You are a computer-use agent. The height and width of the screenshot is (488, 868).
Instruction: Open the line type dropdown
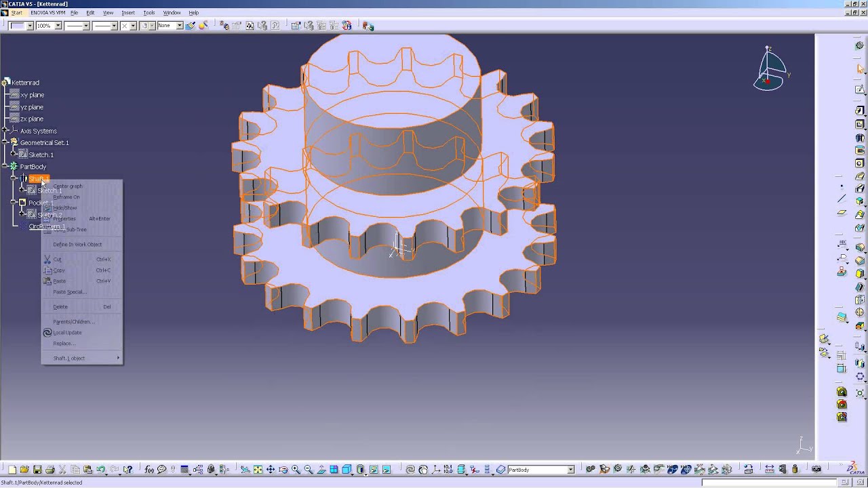[114, 26]
